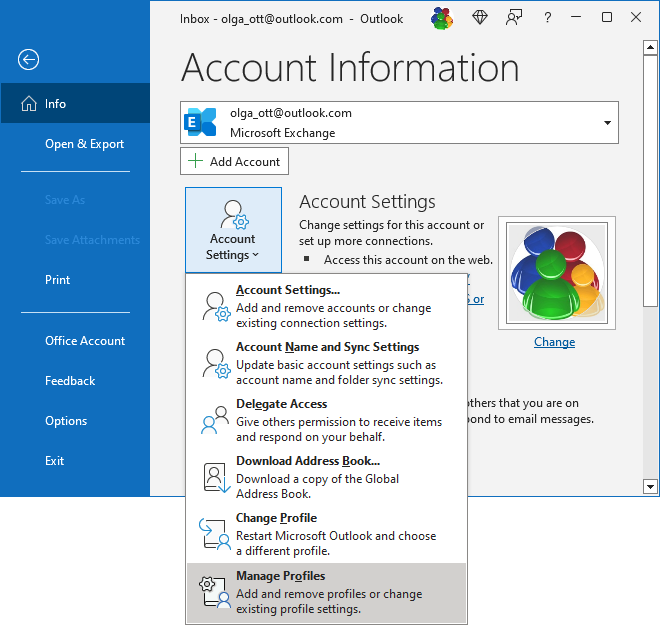Click the Delegate Access people icon
The image size is (660, 625).
coord(215,420)
